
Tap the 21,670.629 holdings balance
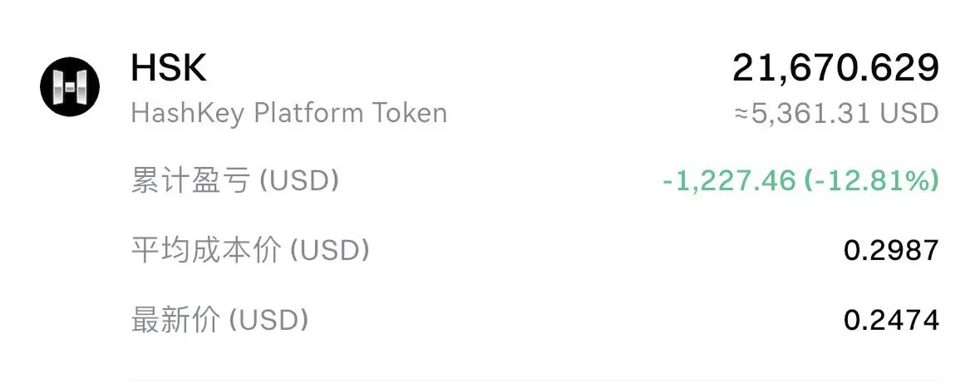coord(835,68)
